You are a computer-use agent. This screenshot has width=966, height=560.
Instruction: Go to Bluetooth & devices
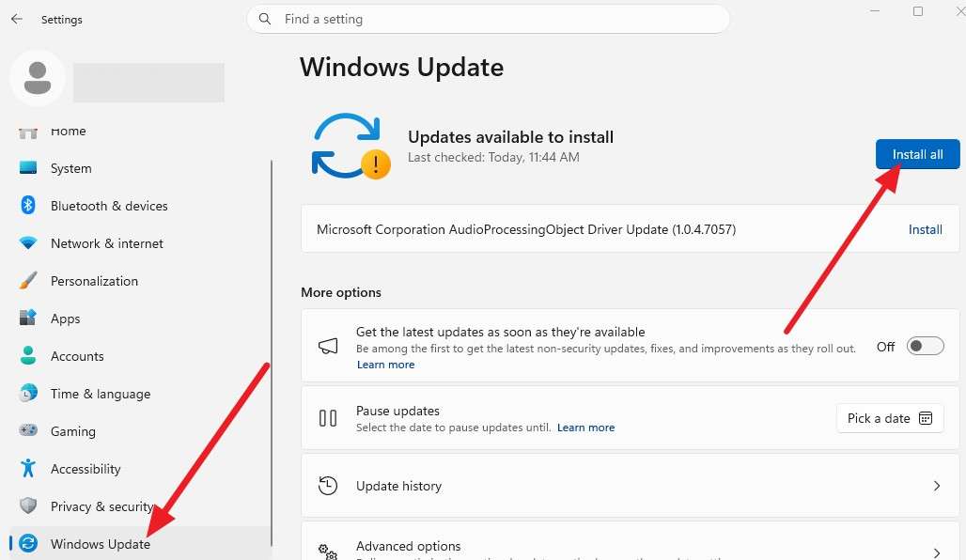[x=139, y=206]
